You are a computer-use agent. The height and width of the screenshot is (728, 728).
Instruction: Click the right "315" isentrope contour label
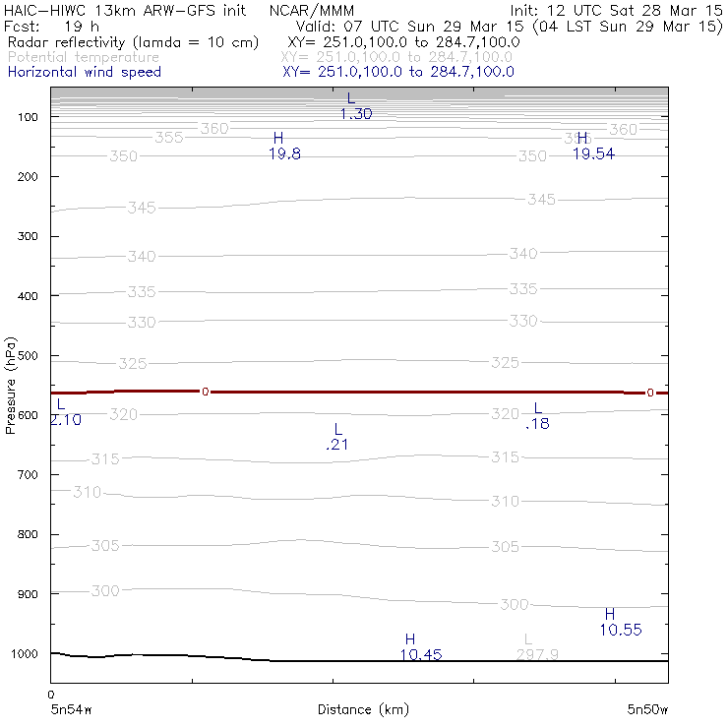[x=505, y=457]
